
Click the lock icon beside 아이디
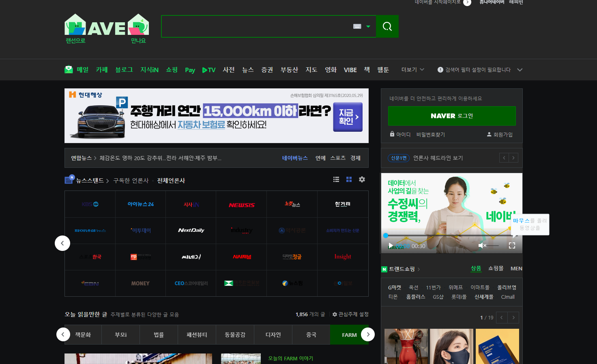[392, 134]
